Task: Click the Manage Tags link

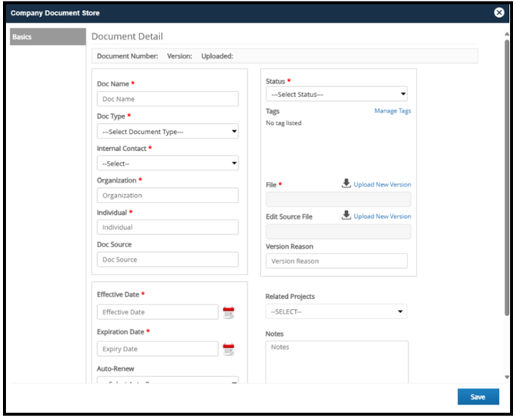Action: [x=393, y=111]
